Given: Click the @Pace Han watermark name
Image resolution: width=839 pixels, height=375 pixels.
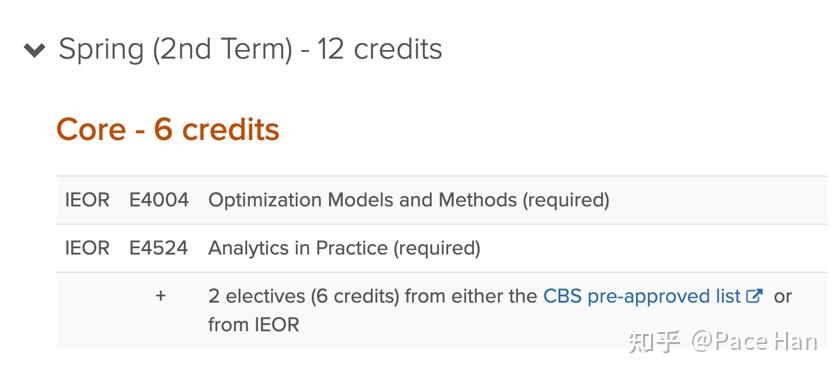Looking at the screenshot, I should (x=754, y=342).
